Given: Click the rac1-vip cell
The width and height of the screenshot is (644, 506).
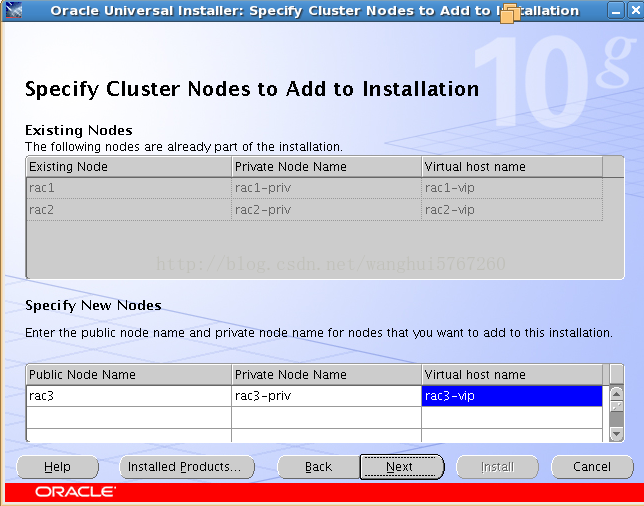Looking at the screenshot, I should tap(512, 188).
